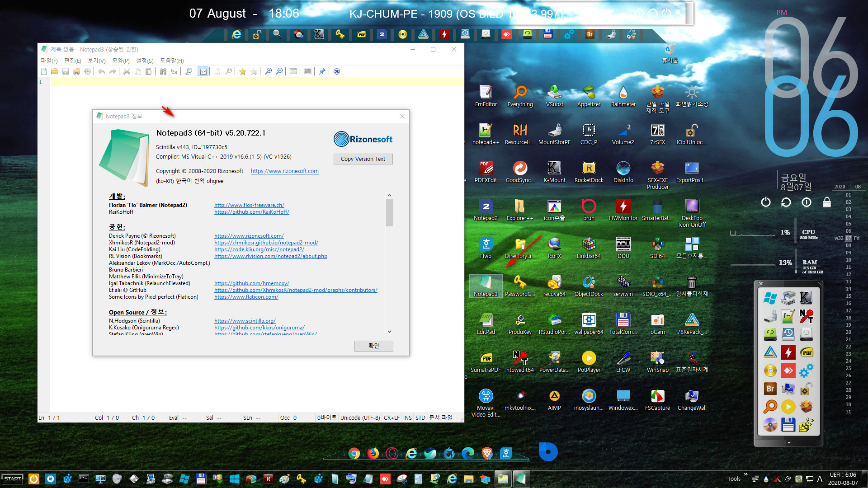This screenshot has height=488, width=868.
Task: Click the Rizonesoft logo in about dialog
Action: click(363, 139)
